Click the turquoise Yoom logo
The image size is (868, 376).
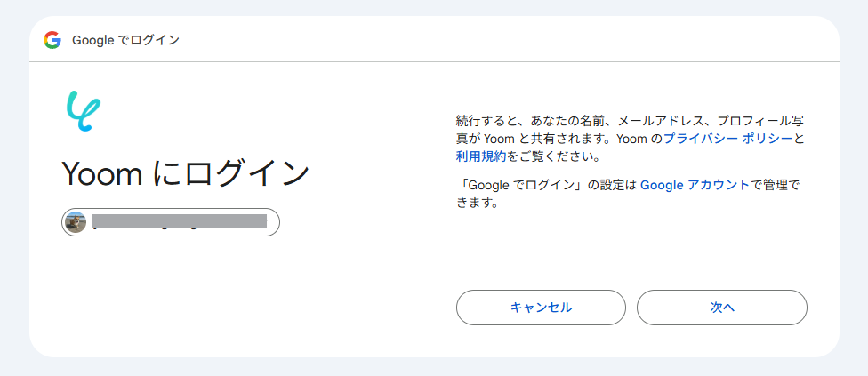click(83, 111)
